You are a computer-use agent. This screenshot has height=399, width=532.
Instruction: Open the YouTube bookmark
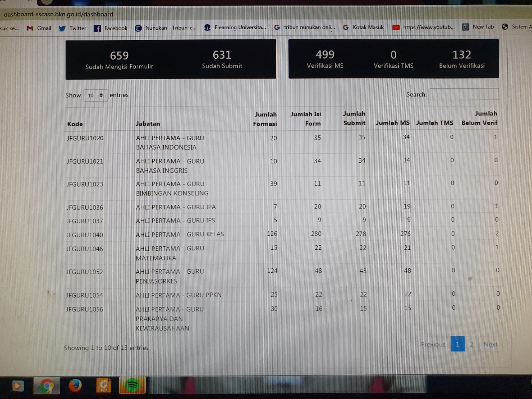[424, 27]
